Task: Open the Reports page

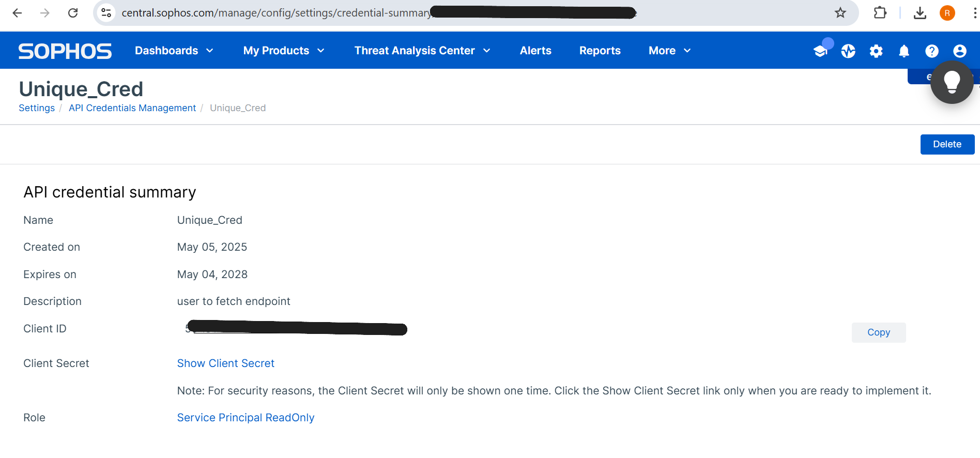Action: [x=600, y=51]
